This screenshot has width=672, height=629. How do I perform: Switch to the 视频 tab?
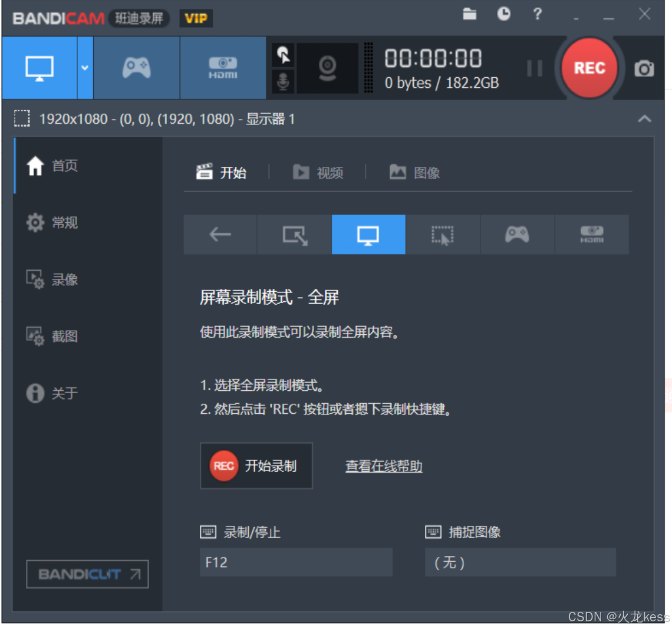[318, 173]
